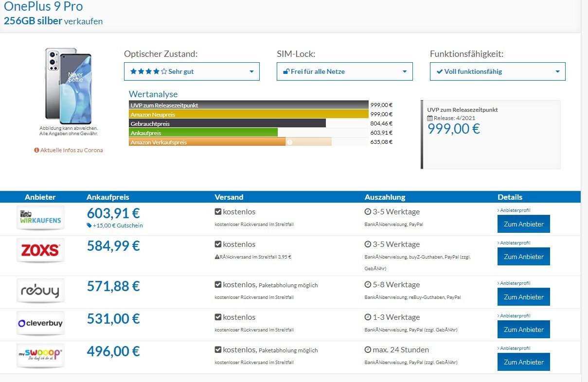Screen dimensions: 588x382
Task: Click the 635,08 € Amazon Verkaufspreis value
Action: (381, 142)
